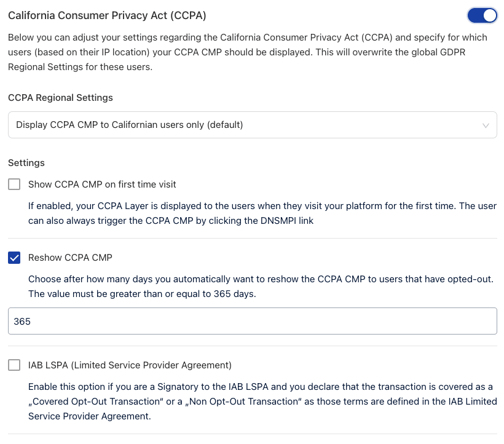Click the reshow days field containing 365
This screenshot has width=504, height=444.
pyautogui.click(x=252, y=321)
